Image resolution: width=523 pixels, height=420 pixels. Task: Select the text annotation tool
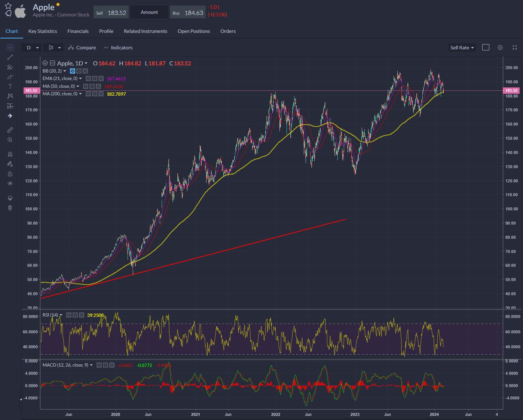pos(10,86)
